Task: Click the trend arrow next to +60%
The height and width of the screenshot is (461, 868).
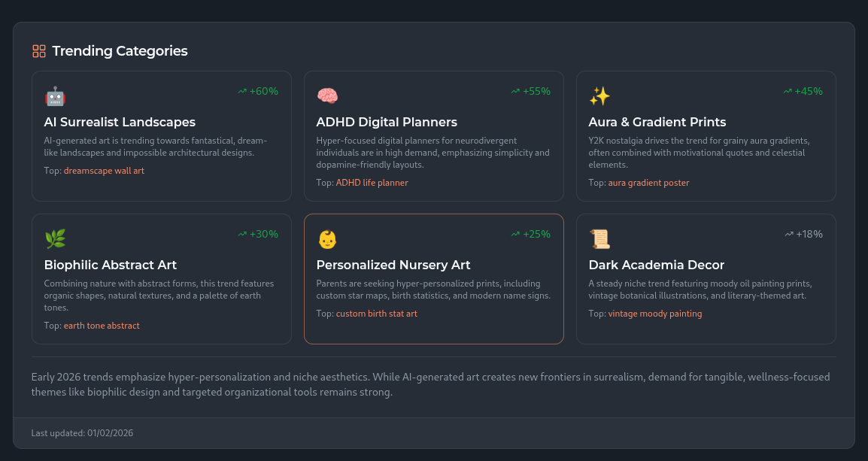Action: tap(243, 90)
